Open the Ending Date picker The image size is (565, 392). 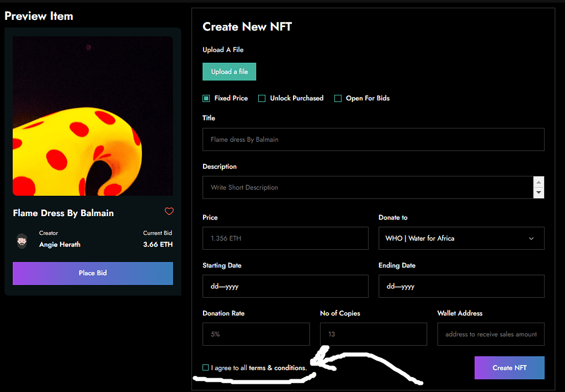click(461, 286)
